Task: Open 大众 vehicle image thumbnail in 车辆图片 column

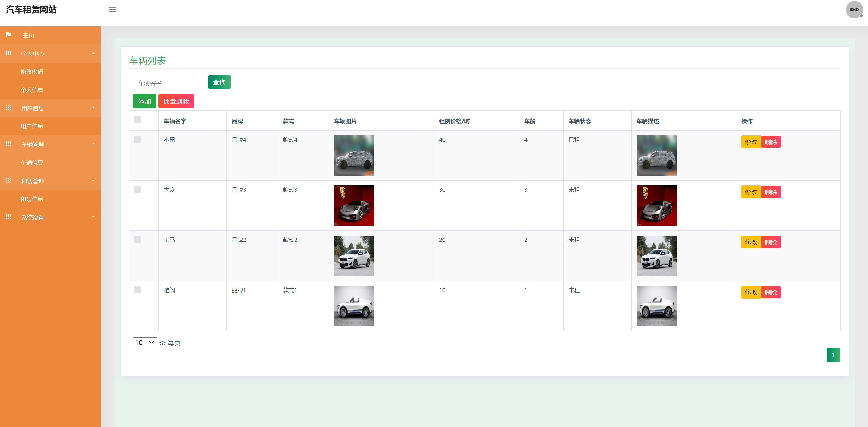Action: [354, 205]
